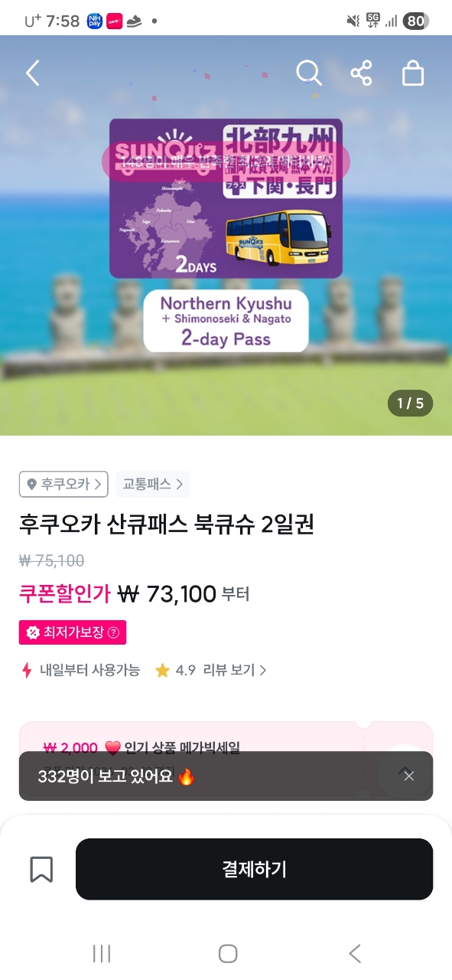Tap the star rating 4.9
Screen dimensions: 452x980
pos(175,671)
